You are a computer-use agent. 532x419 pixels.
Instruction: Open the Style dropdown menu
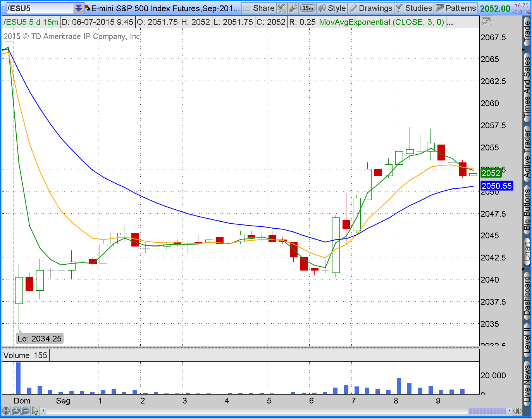(332, 8)
